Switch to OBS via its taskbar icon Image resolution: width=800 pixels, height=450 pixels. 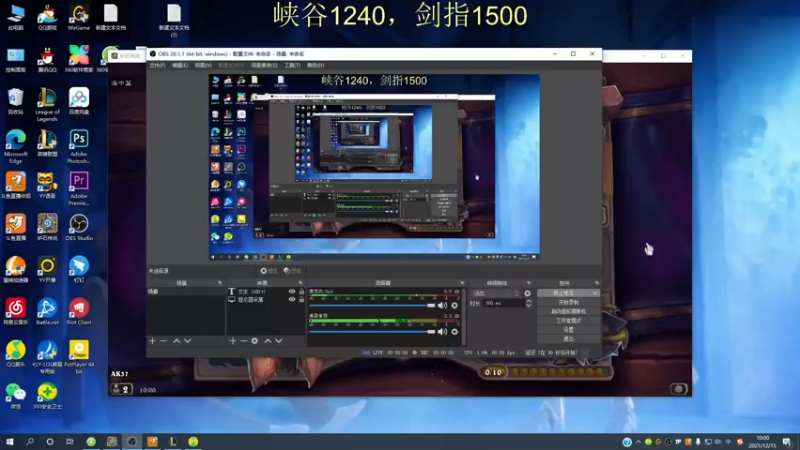pos(132,441)
